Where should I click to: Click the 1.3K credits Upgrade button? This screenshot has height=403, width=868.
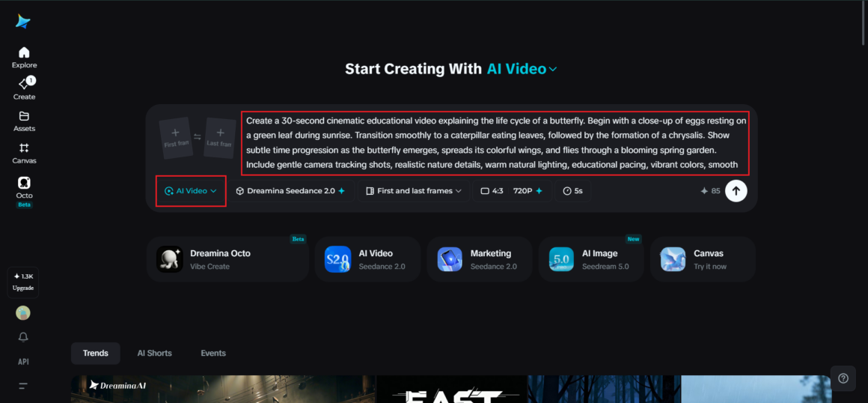tap(23, 282)
